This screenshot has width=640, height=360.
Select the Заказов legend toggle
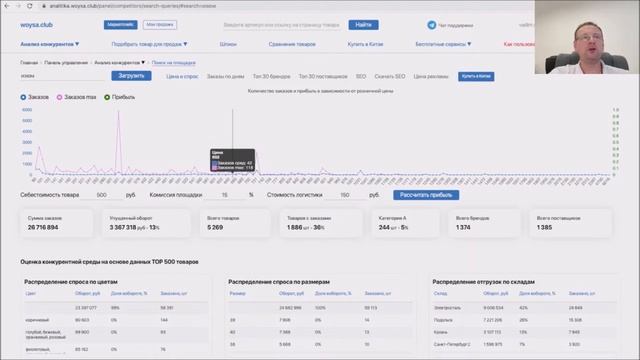(35, 97)
